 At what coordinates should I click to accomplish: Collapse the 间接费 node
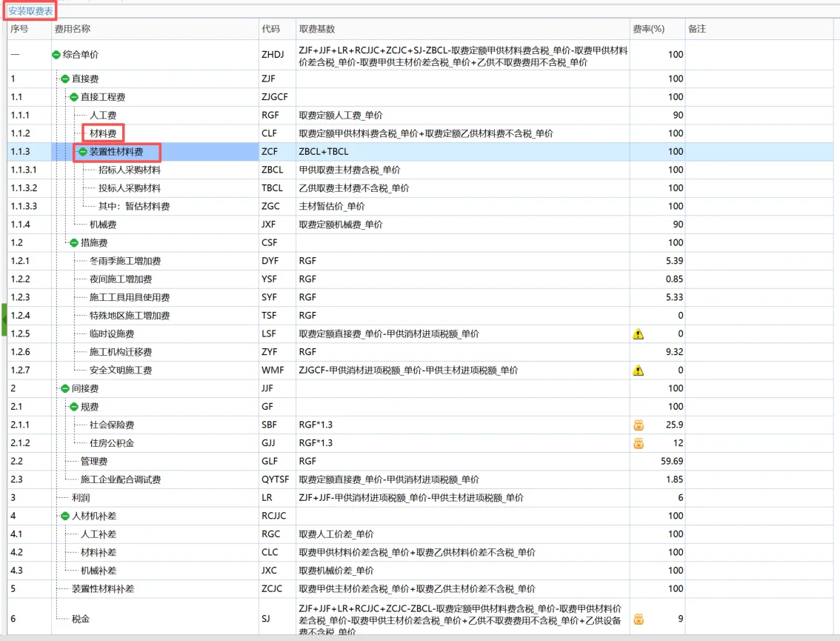click(x=67, y=388)
